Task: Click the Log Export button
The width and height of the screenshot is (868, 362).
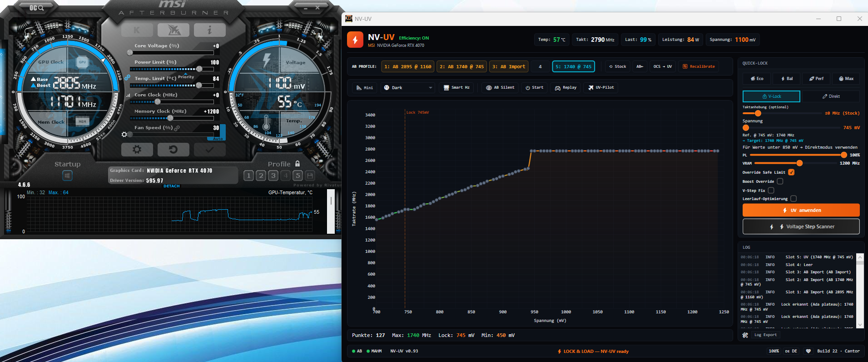Action: pyautogui.click(x=765, y=335)
